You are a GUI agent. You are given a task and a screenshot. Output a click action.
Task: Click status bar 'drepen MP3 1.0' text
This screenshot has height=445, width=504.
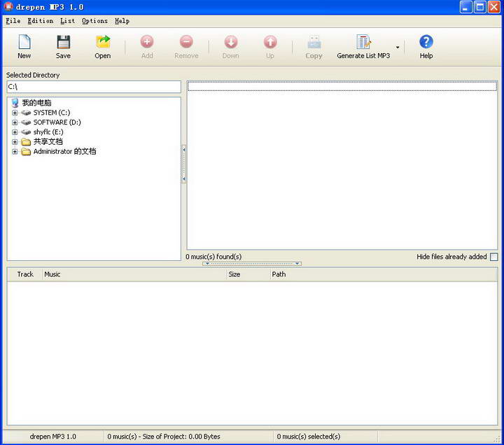coord(53,437)
